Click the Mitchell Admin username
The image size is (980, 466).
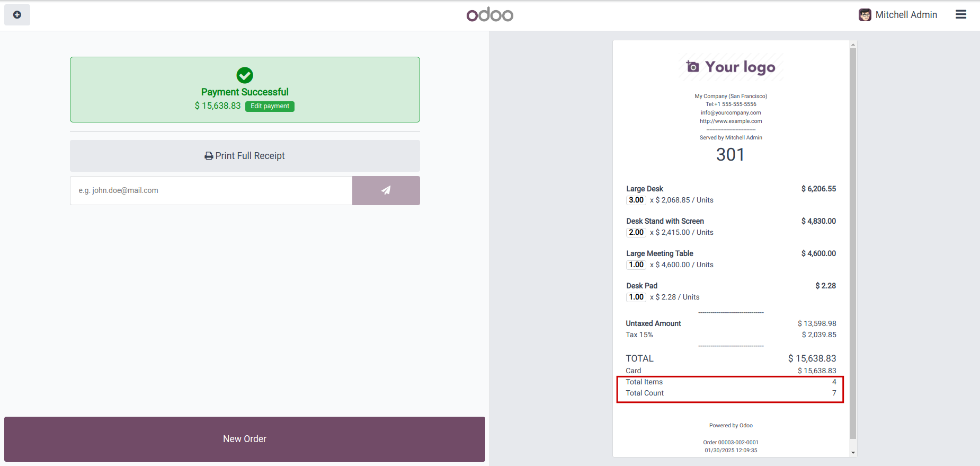(x=906, y=15)
